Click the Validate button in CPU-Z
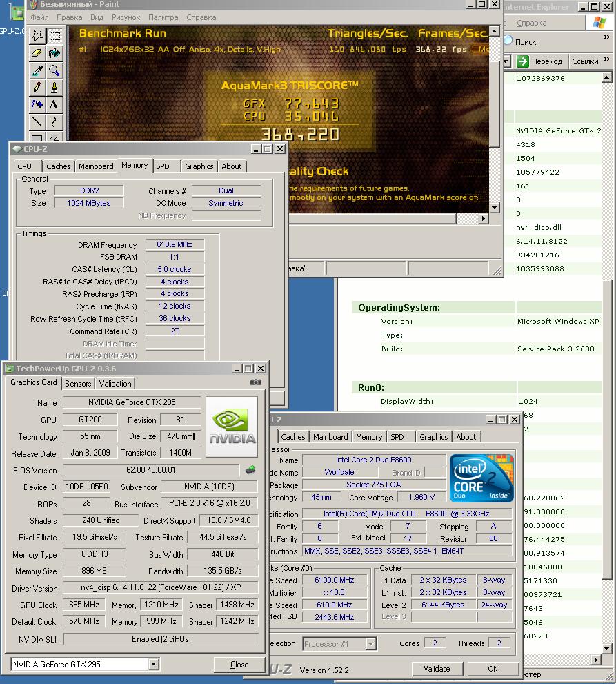 [x=437, y=669]
